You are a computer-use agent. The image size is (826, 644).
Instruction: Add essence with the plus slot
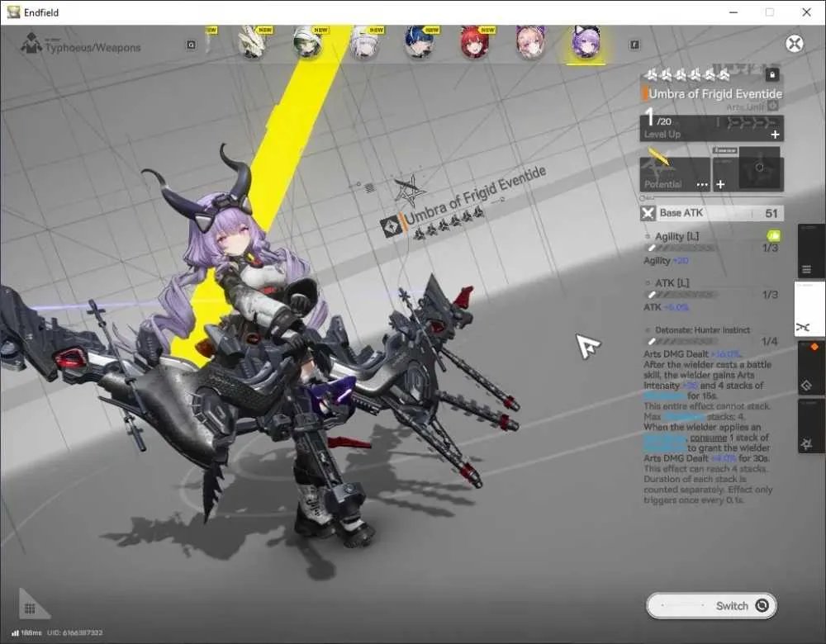point(720,184)
